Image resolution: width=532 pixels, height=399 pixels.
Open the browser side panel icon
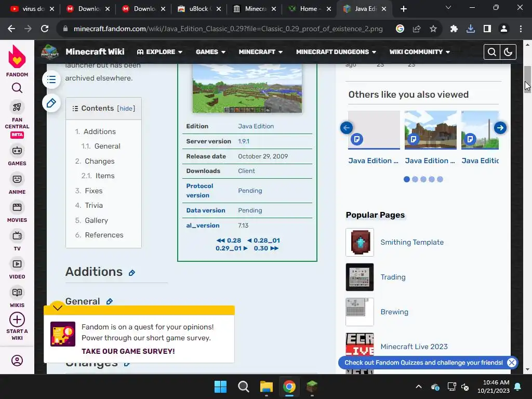pyautogui.click(x=487, y=29)
